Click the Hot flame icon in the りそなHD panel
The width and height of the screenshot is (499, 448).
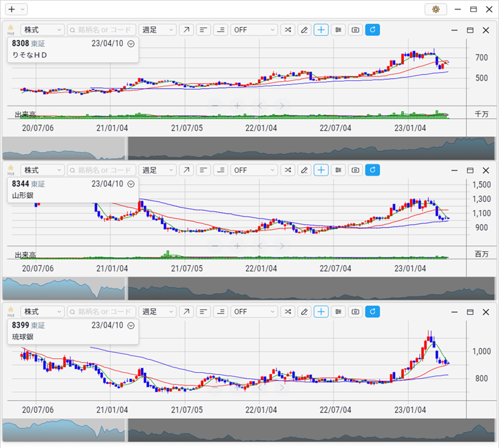[11, 30]
